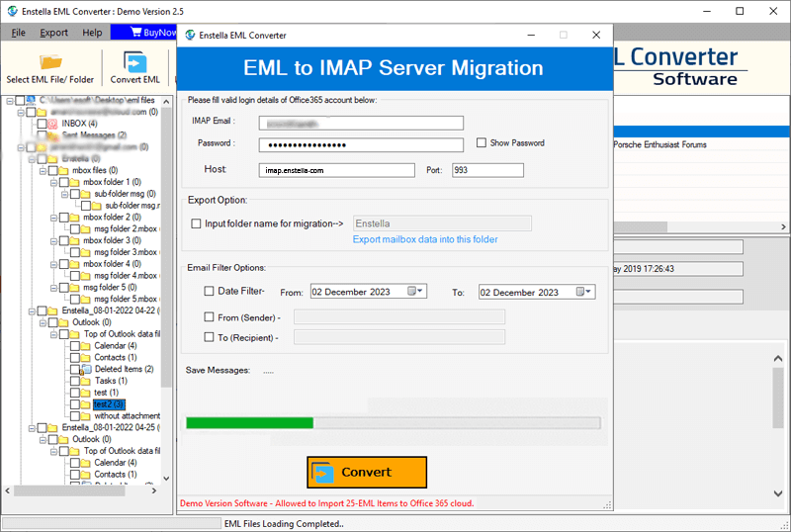Click the msg folder 5 folder icon

[75, 288]
